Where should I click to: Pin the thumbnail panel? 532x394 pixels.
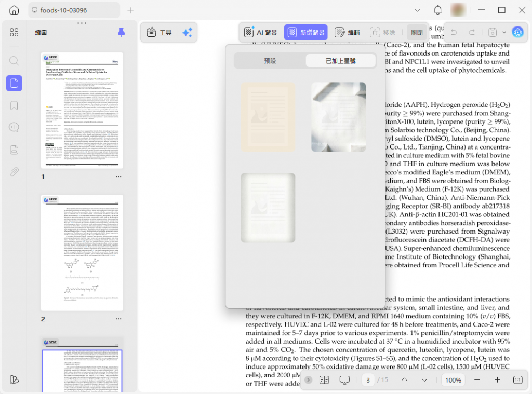[121, 32]
